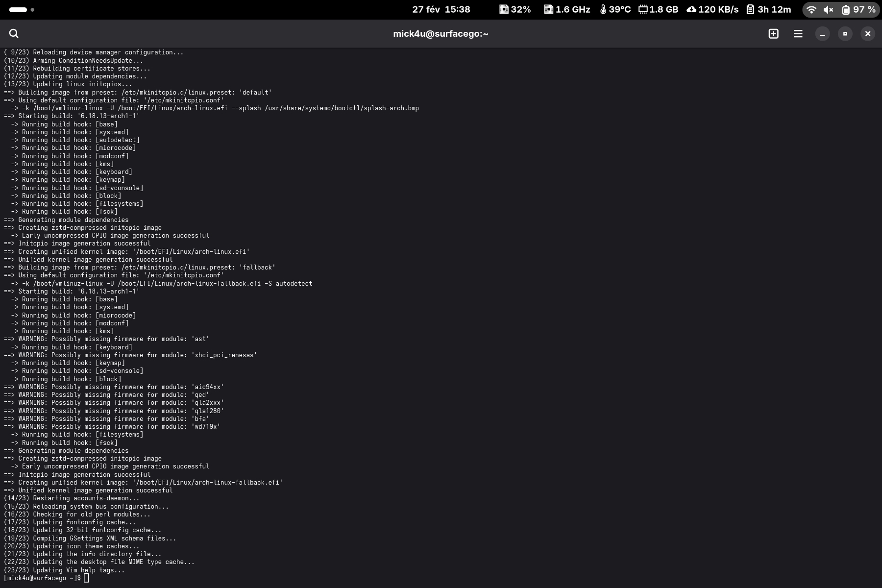This screenshot has height=588, width=882.
Task: Toggle the muted volume speaker icon
Action: click(x=828, y=9)
